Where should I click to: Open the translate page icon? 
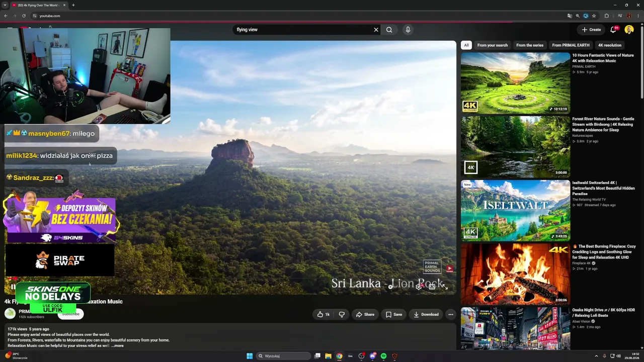(x=570, y=16)
